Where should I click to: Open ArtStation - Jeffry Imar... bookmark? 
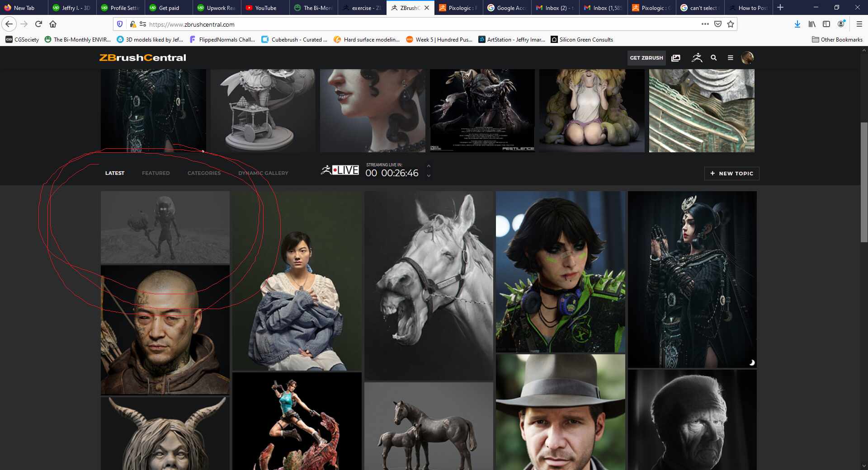[512, 40]
